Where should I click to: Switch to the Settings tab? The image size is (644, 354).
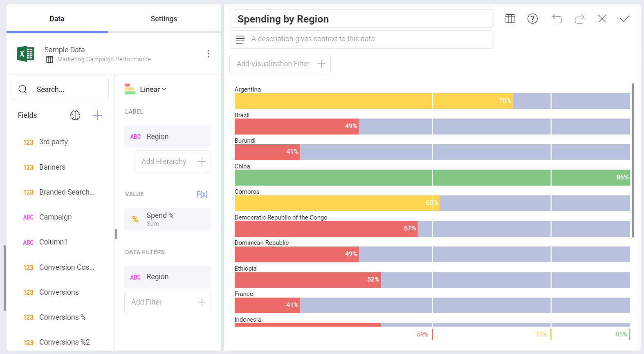pos(164,18)
